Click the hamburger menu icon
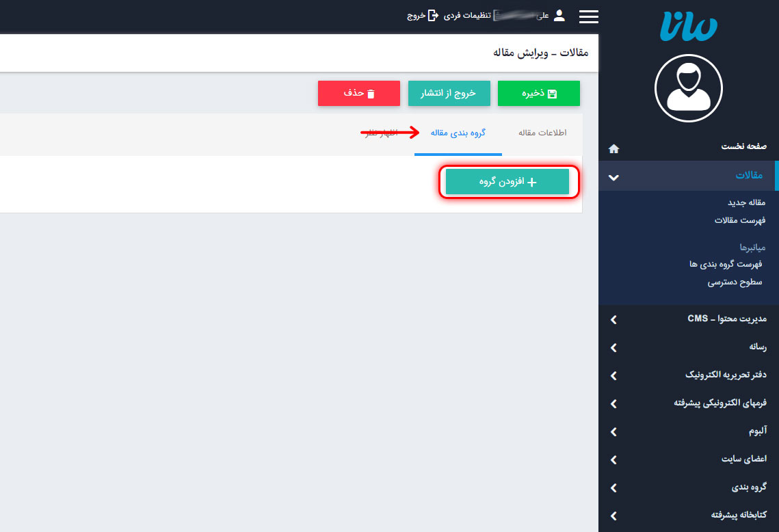The image size is (779, 532). click(588, 16)
